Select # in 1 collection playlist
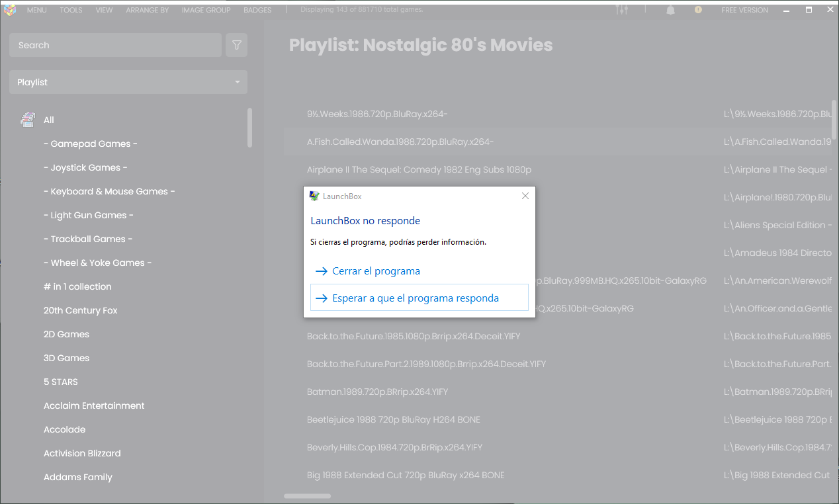This screenshot has width=839, height=504. (77, 286)
